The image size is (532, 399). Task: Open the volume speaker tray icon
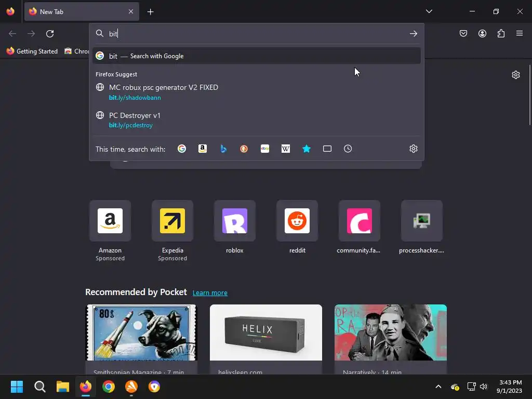(x=484, y=387)
